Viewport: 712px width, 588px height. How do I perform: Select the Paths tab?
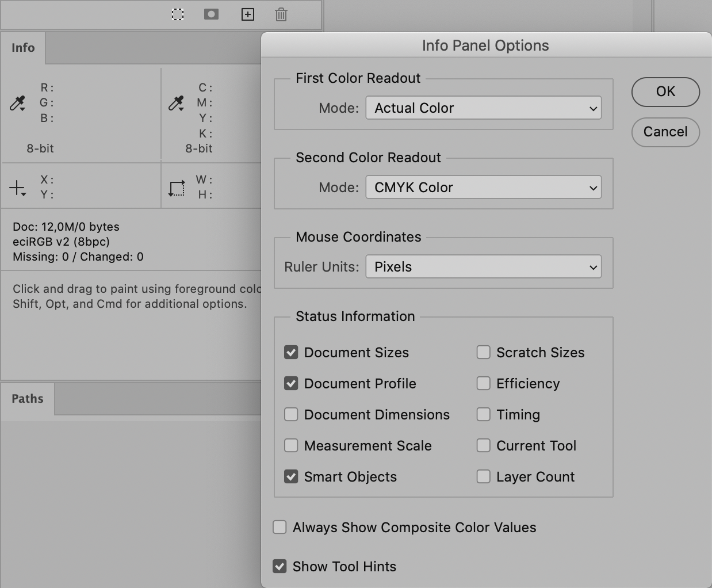coord(27,398)
